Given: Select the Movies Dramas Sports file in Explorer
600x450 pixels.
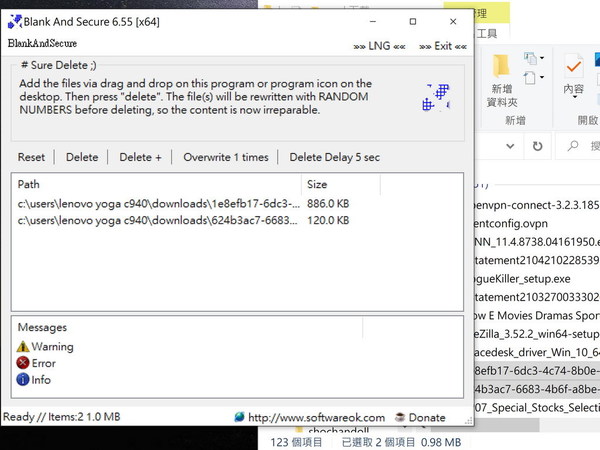Looking at the screenshot, I should pos(536,316).
